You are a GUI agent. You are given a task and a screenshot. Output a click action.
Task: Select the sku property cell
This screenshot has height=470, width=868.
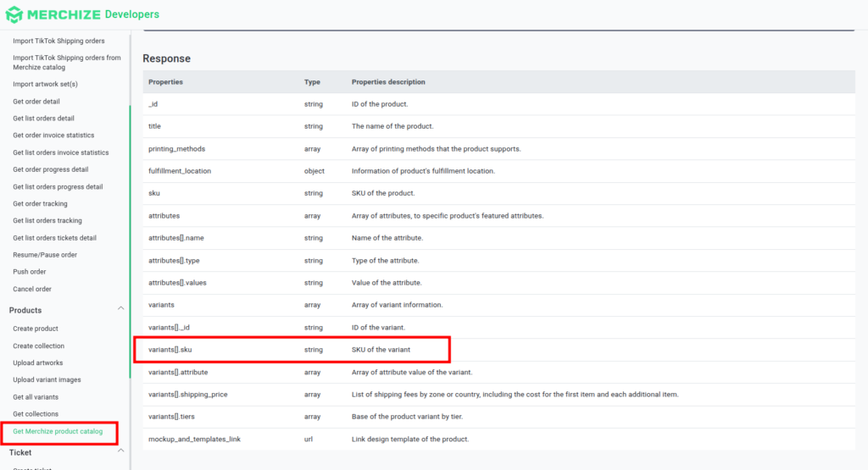[154, 194]
